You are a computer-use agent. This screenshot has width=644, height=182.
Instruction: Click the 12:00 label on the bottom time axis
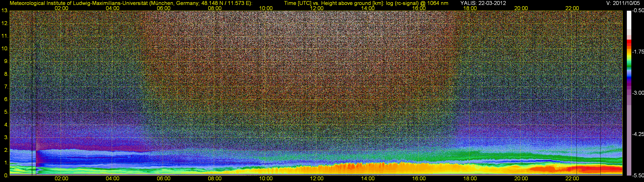(x=317, y=179)
